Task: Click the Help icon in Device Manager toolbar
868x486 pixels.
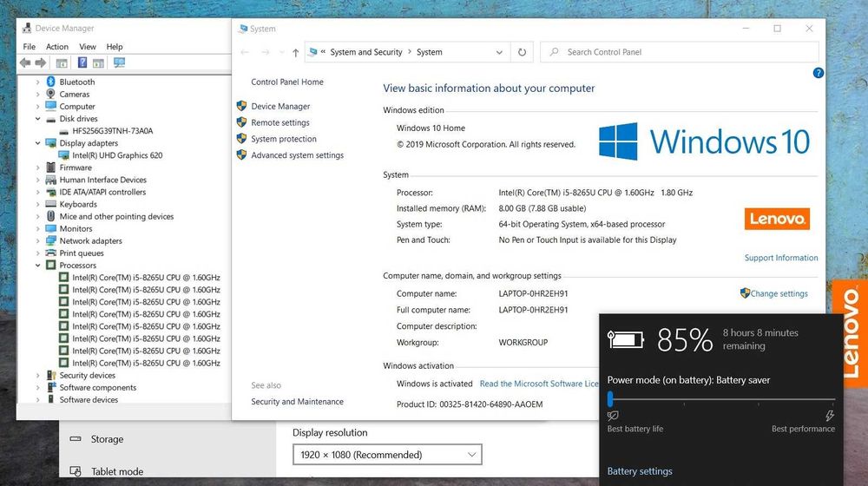Action: point(82,62)
